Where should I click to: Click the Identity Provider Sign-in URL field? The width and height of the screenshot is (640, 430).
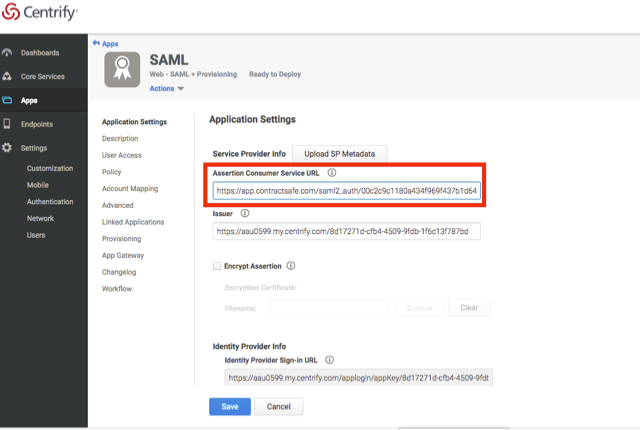(x=359, y=378)
